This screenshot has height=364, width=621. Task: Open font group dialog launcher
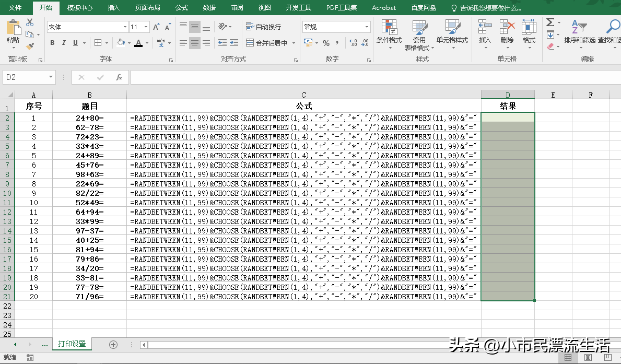point(171,60)
